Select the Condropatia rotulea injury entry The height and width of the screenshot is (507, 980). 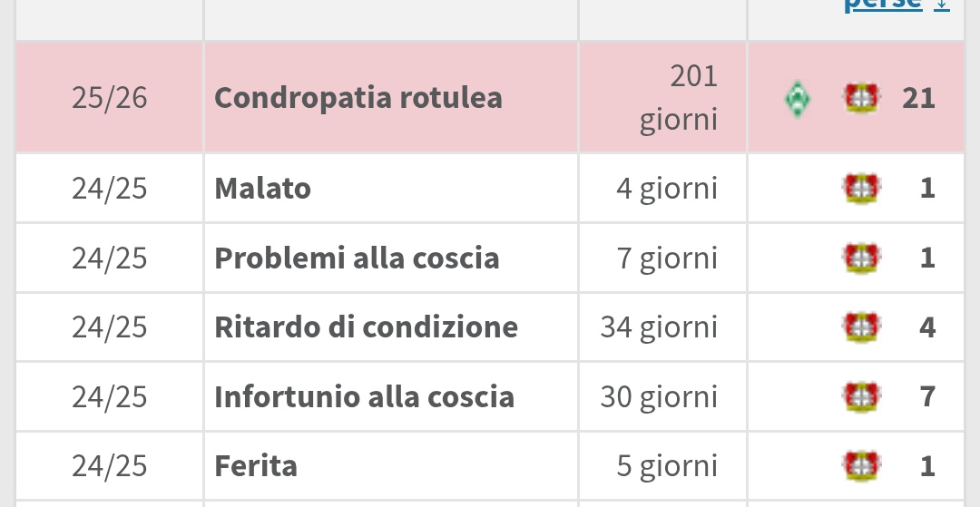click(358, 98)
